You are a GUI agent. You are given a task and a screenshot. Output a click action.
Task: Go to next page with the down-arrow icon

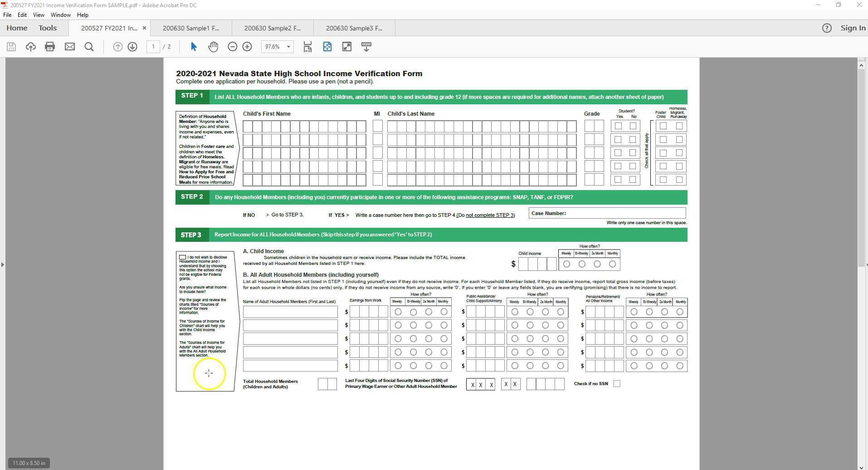(x=132, y=46)
